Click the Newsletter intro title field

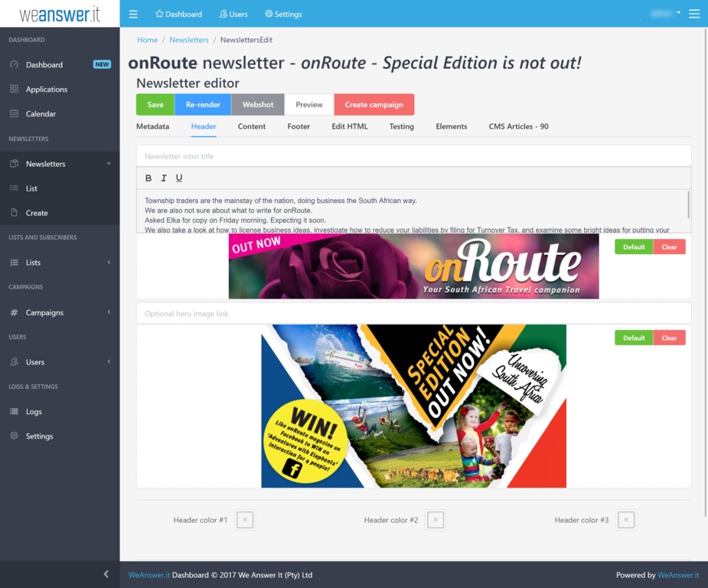tap(413, 156)
